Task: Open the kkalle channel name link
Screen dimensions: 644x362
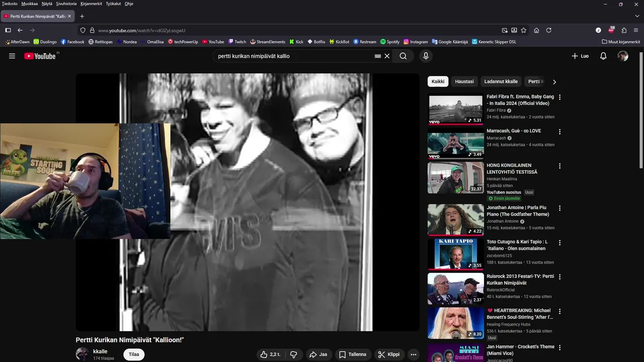Action: point(100,351)
